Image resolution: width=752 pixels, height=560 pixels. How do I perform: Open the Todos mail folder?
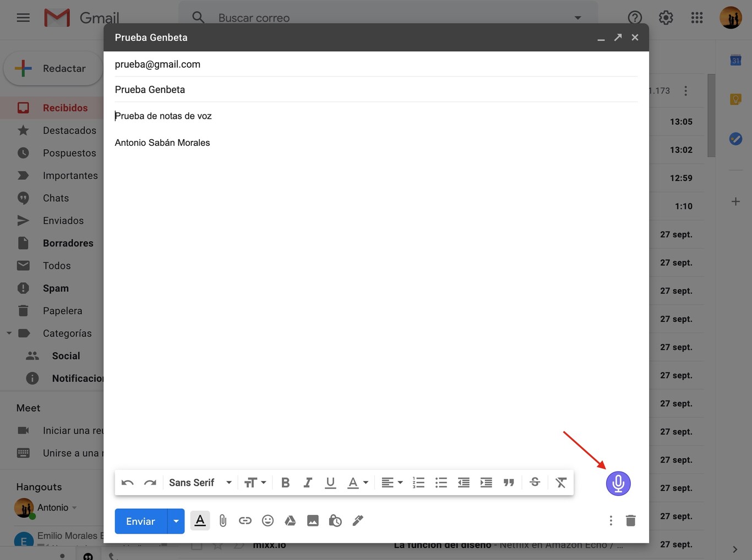click(x=52, y=266)
